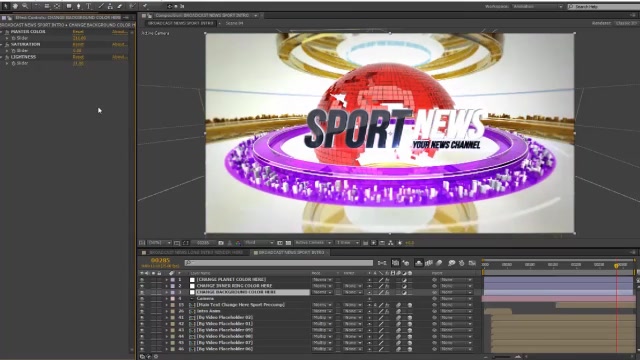Open the composition mini-flowchart icon in timeline
This screenshot has height=360, width=640.
(382, 263)
